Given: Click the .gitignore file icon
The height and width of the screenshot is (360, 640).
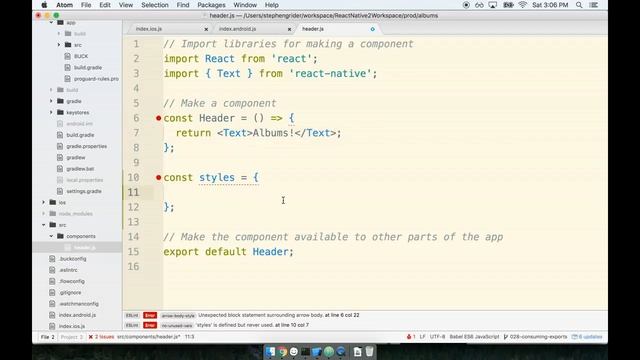Looking at the screenshot, I should coord(52,292).
